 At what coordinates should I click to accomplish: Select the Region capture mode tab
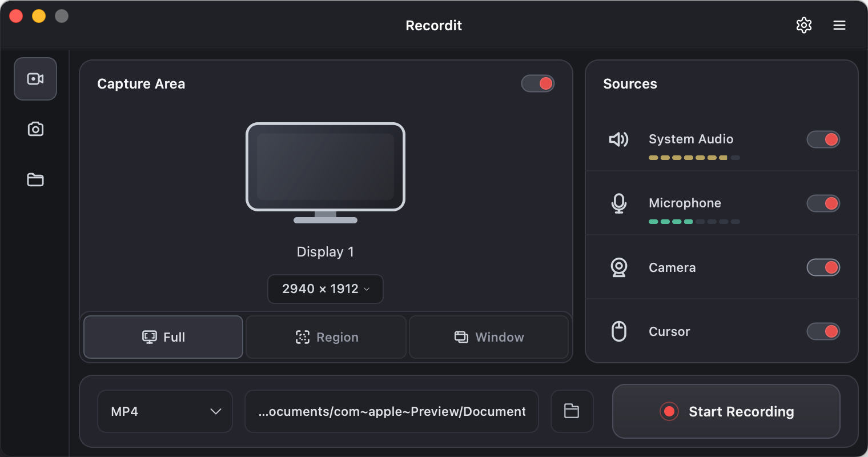pos(326,337)
